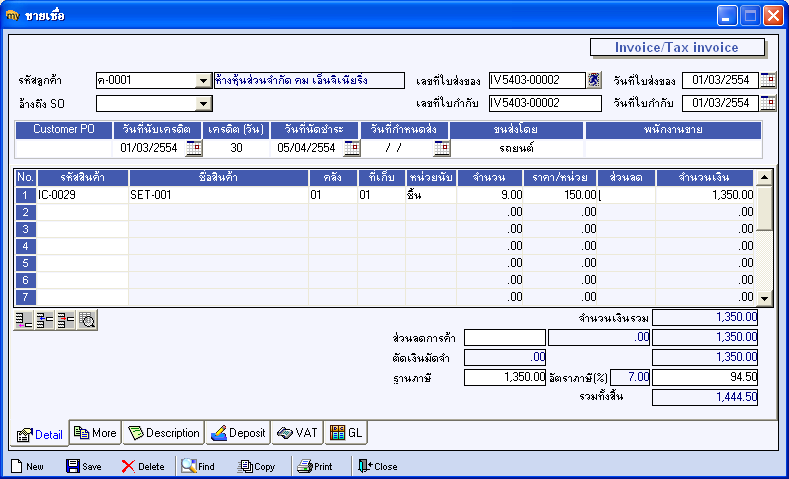Switch to the VAT tab
This screenshot has width=789, height=479.
pyautogui.click(x=297, y=433)
